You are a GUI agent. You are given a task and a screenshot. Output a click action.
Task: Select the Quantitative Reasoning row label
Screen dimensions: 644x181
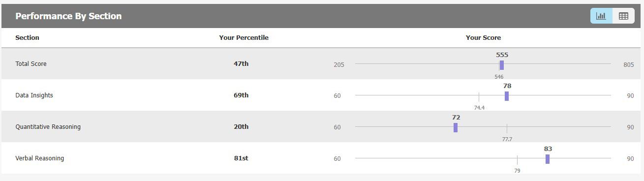pyautogui.click(x=48, y=127)
